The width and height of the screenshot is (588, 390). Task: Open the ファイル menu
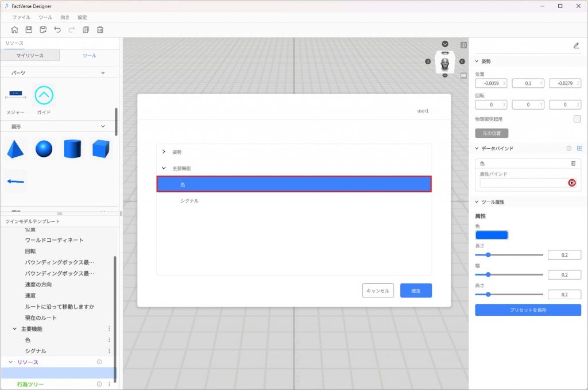21,17
